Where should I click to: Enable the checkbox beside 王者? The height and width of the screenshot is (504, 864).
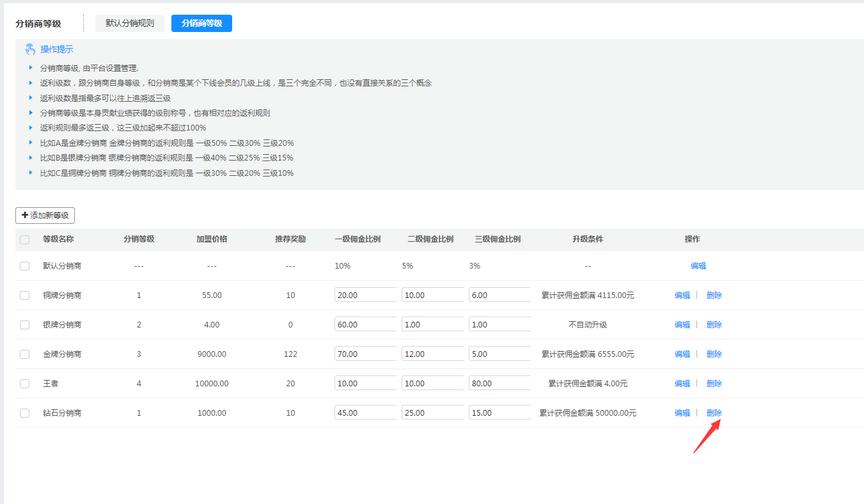pyautogui.click(x=24, y=384)
